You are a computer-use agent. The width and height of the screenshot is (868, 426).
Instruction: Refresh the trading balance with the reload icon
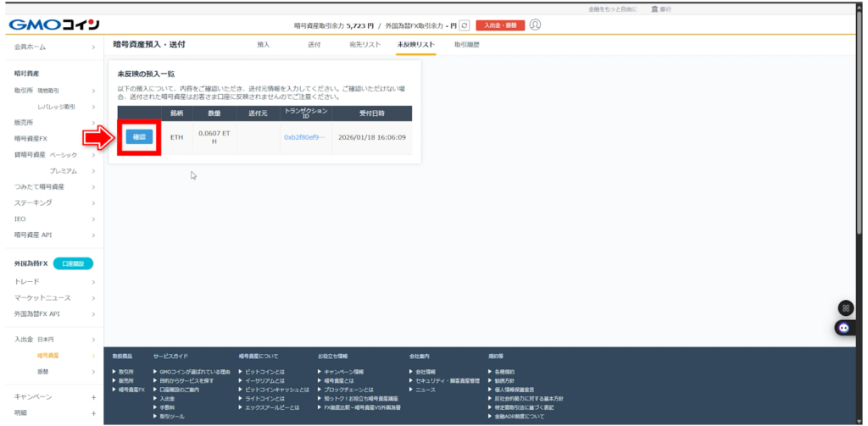pos(464,25)
